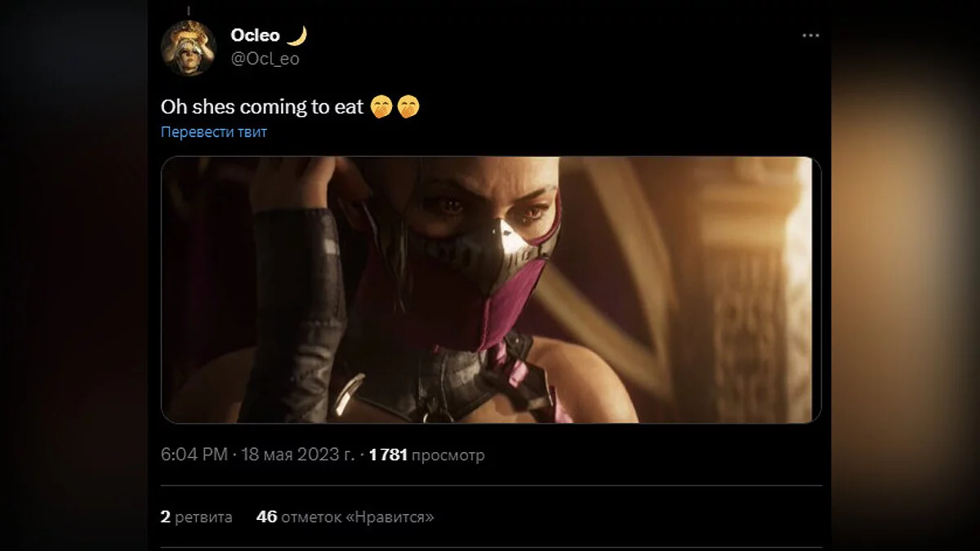Click the 6:04 PM timestamp
Screen dimensions: 980x551
pos(194,455)
